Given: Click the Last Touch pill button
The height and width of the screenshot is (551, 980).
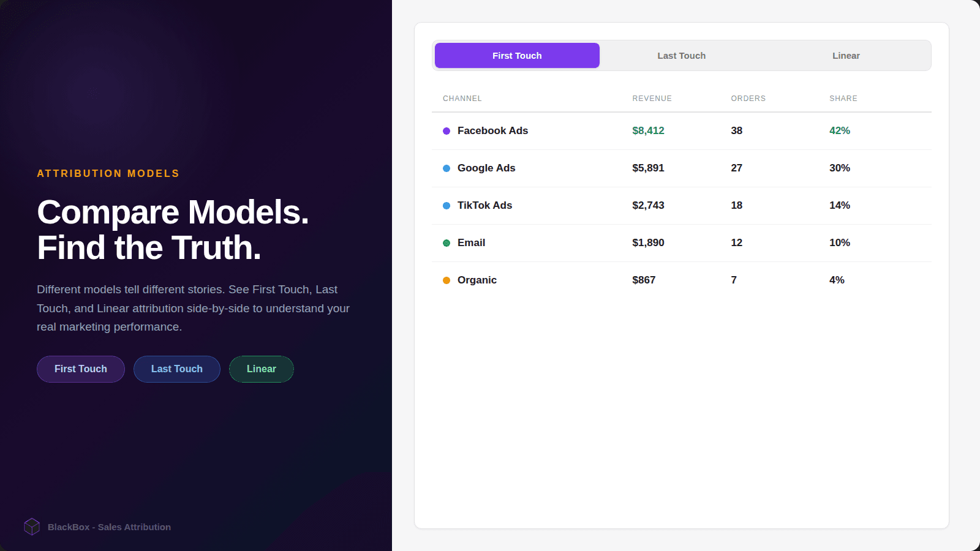Looking at the screenshot, I should pos(176,369).
